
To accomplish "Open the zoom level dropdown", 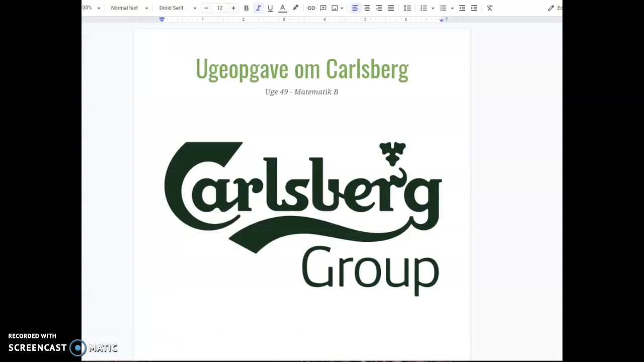I will [x=92, y=8].
